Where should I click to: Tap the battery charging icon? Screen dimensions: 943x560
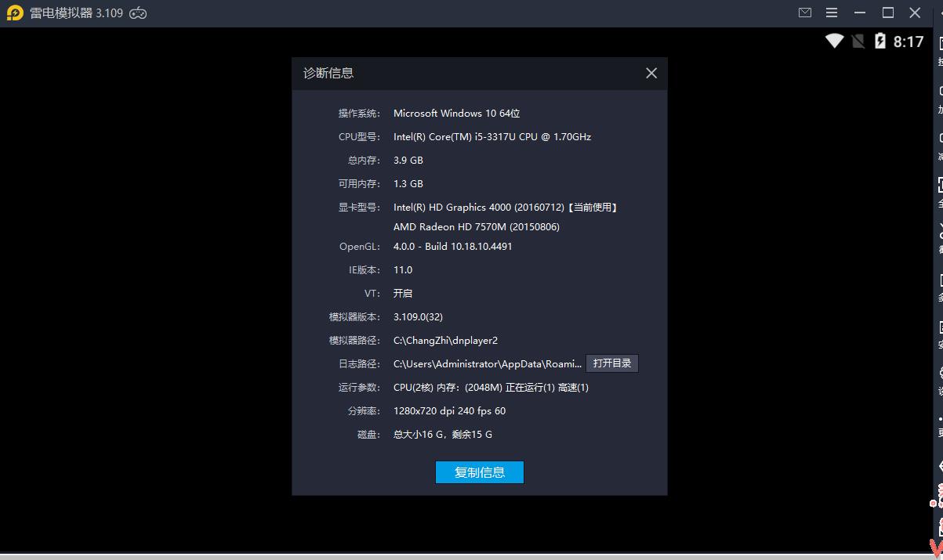click(880, 42)
